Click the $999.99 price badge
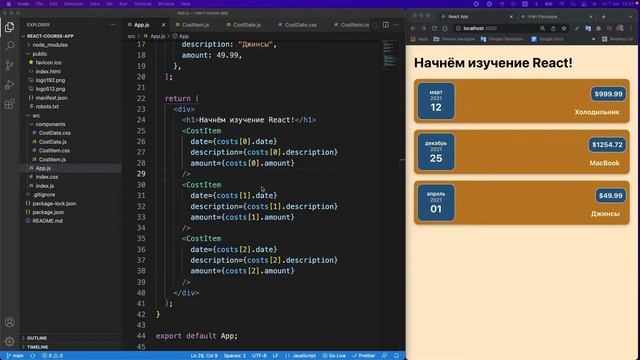Screen dimensions: 640x360 click(x=608, y=94)
